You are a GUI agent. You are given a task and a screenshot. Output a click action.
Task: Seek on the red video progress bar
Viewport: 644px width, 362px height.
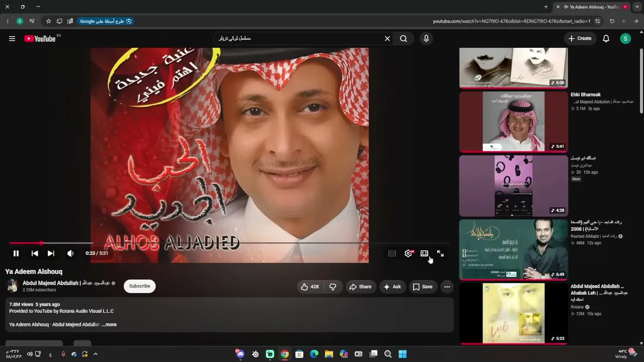(229, 243)
